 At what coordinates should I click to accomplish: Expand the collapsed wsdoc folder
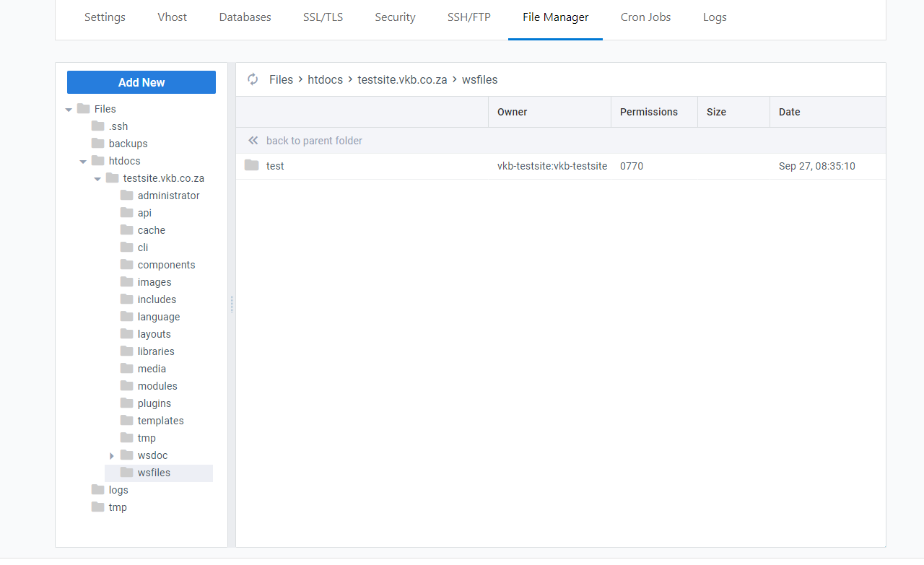112,455
